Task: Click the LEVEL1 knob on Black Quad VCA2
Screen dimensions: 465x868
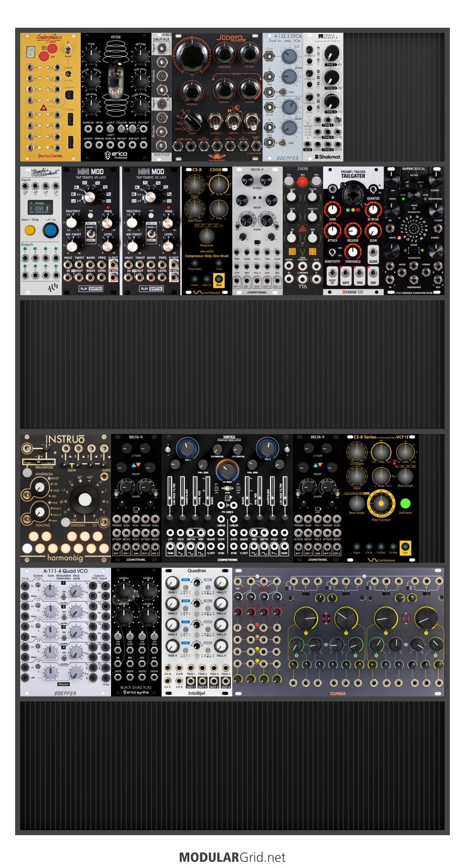Action: click(x=124, y=591)
